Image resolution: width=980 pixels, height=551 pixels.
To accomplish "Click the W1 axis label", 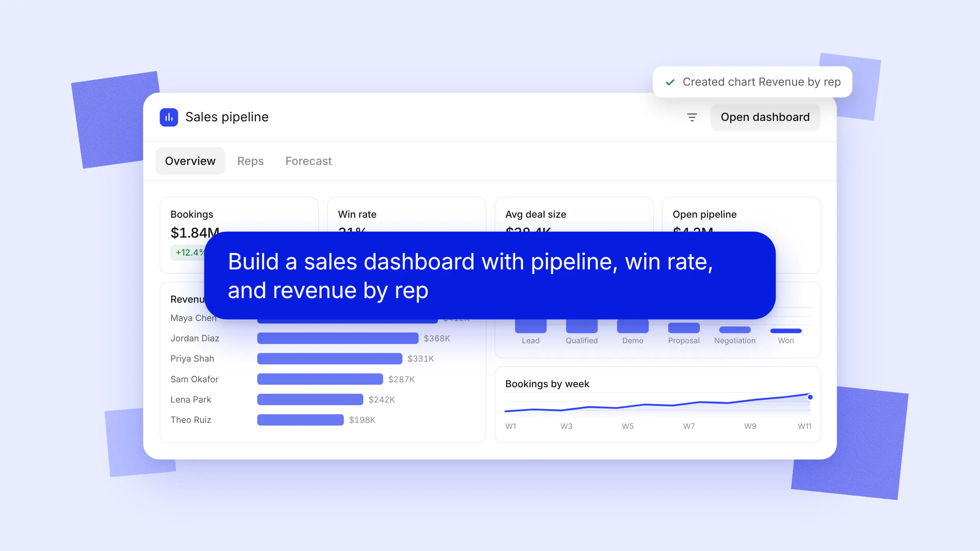I will point(511,426).
